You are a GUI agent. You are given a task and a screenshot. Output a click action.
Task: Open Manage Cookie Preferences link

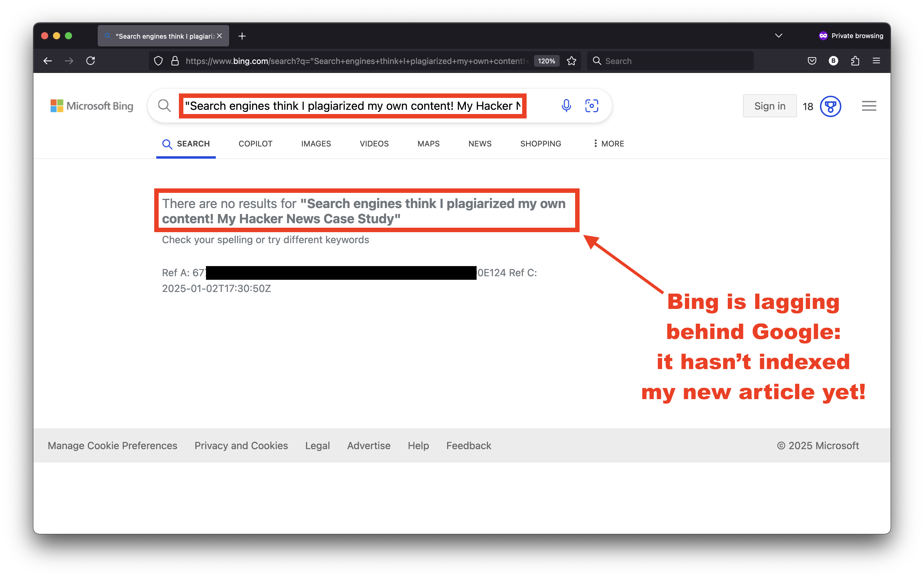(x=113, y=445)
